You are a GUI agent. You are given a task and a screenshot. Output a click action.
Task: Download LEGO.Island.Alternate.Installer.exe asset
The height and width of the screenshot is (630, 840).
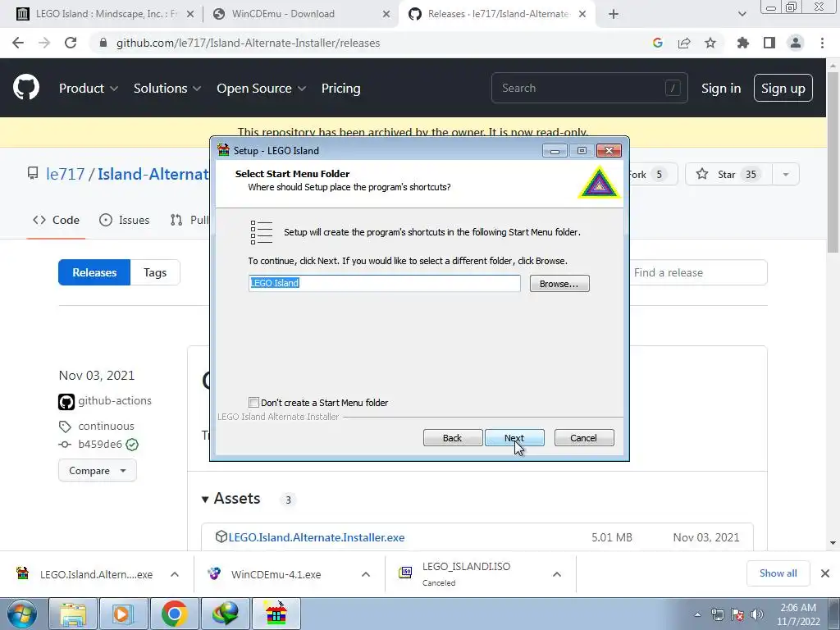[316, 537]
